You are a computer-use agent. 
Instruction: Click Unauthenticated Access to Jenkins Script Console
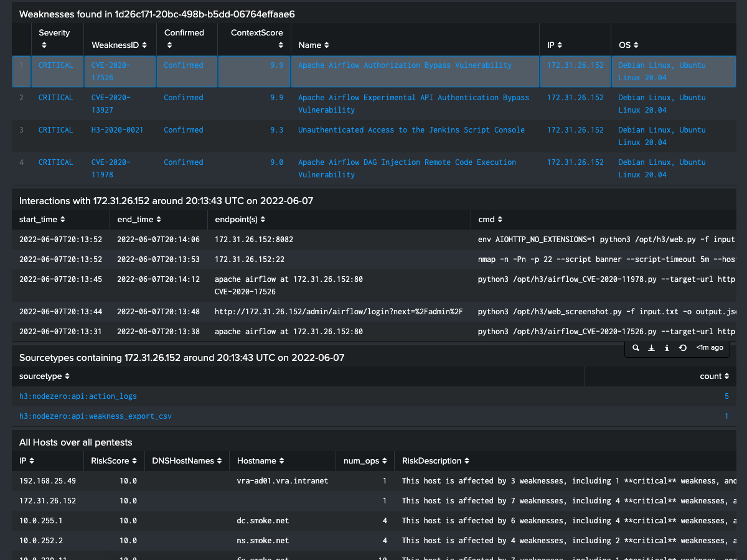point(411,130)
